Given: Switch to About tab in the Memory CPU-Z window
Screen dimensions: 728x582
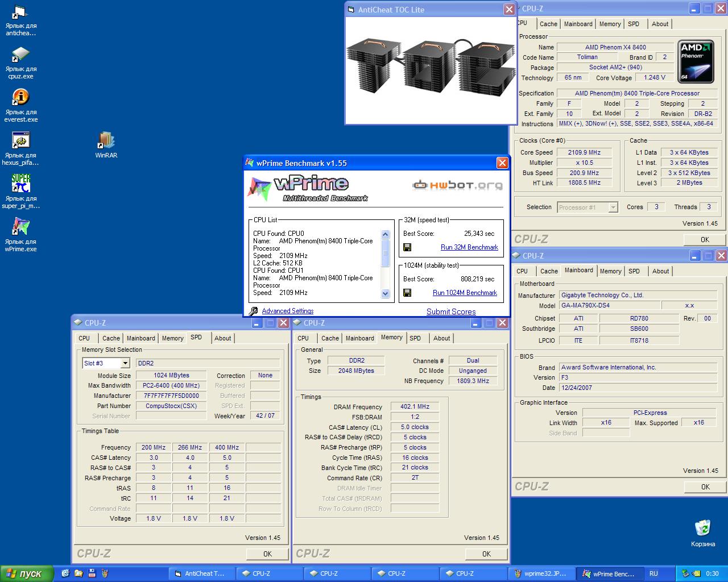Looking at the screenshot, I should click(441, 338).
